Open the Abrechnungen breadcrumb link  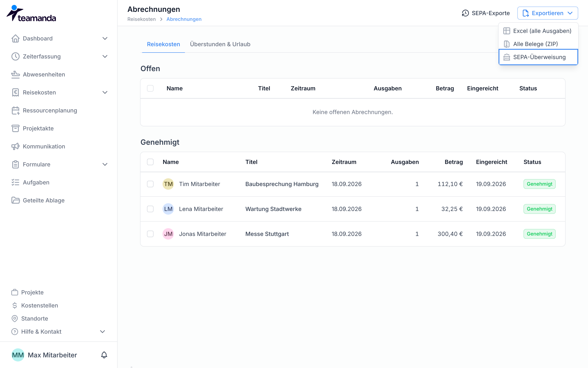pyautogui.click(x=184, y=19)
